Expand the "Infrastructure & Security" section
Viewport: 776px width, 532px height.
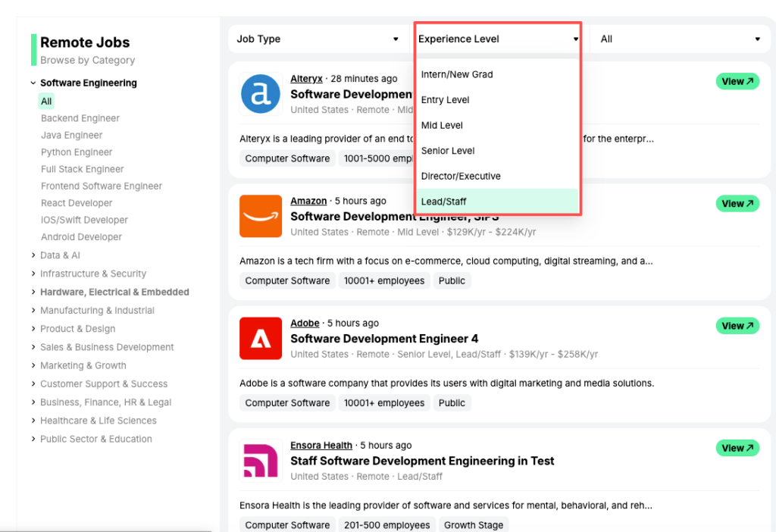92,274
